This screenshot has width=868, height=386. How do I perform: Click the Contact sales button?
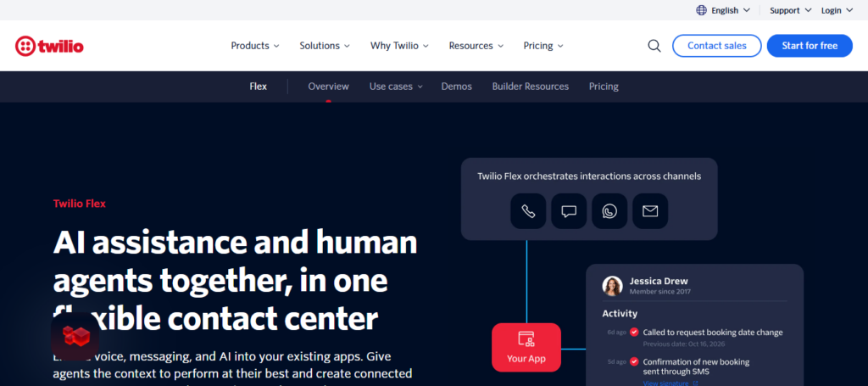[x=717, y=46]
